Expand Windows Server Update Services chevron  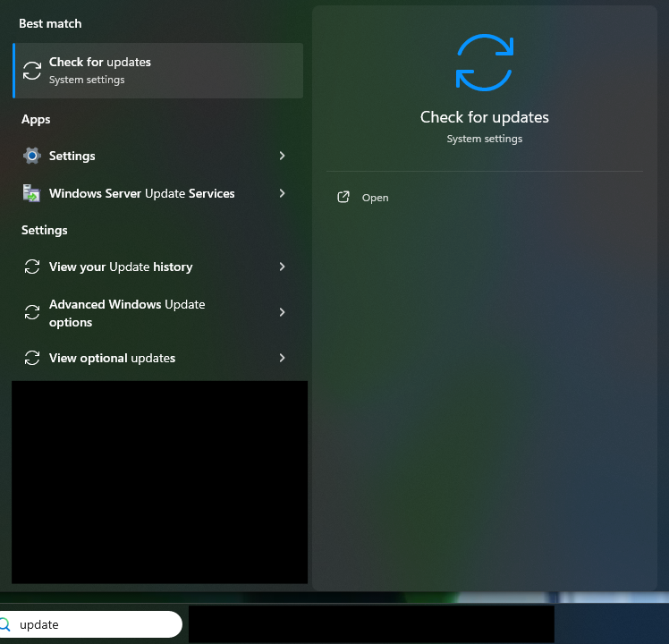(282, 193)
